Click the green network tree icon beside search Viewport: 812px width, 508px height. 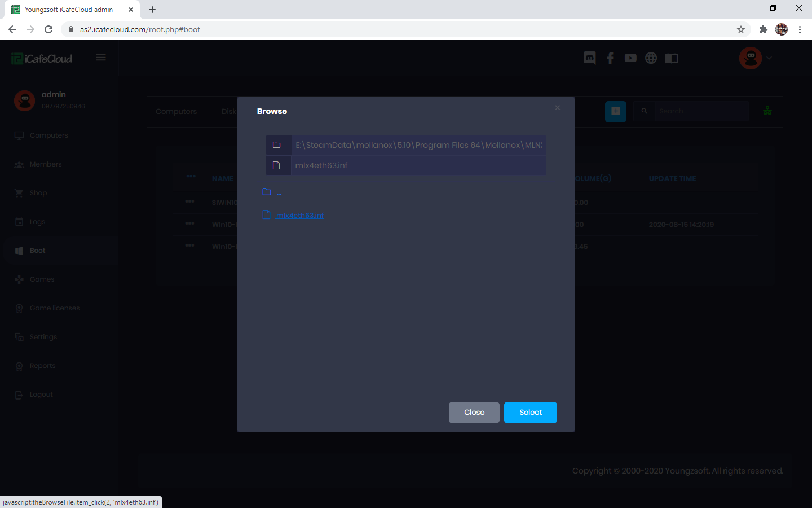(767, 111)
